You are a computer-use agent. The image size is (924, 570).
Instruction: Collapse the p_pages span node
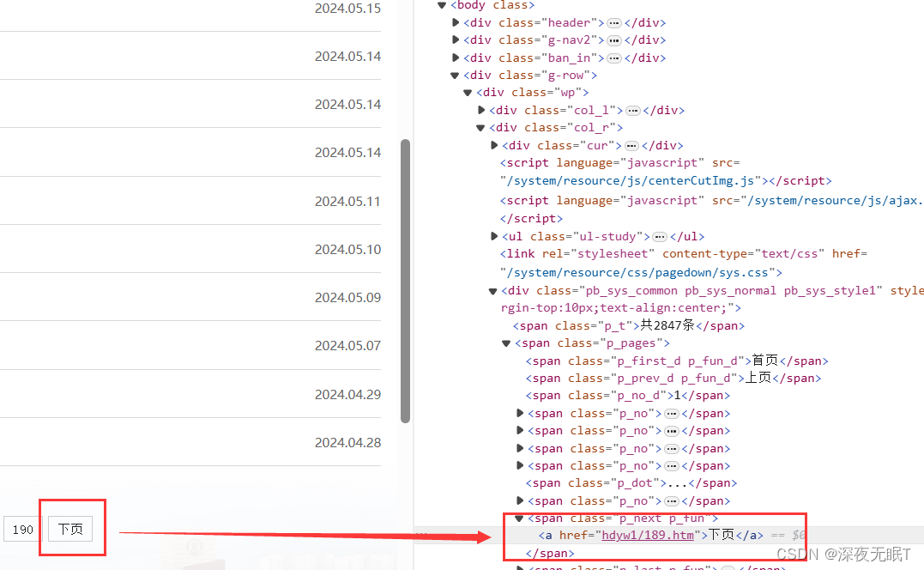click(506, 343)
